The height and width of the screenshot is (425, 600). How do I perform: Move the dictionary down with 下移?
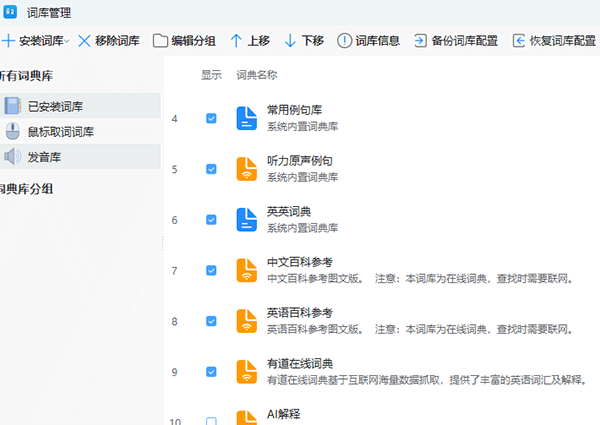pyautogui.click(x=303, y=41)
